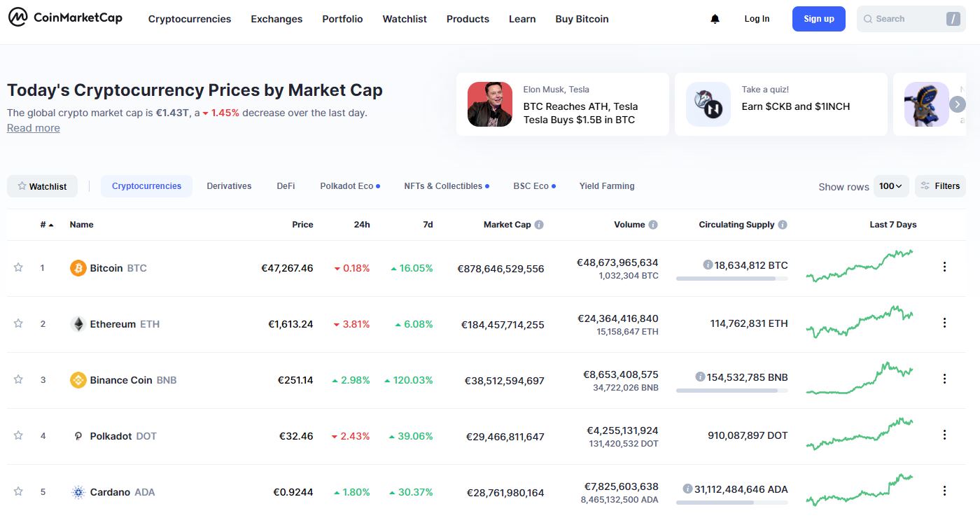Select the Cryptocurrencies tab
This screenshot has height=518, width=980.
coord(146,186)
